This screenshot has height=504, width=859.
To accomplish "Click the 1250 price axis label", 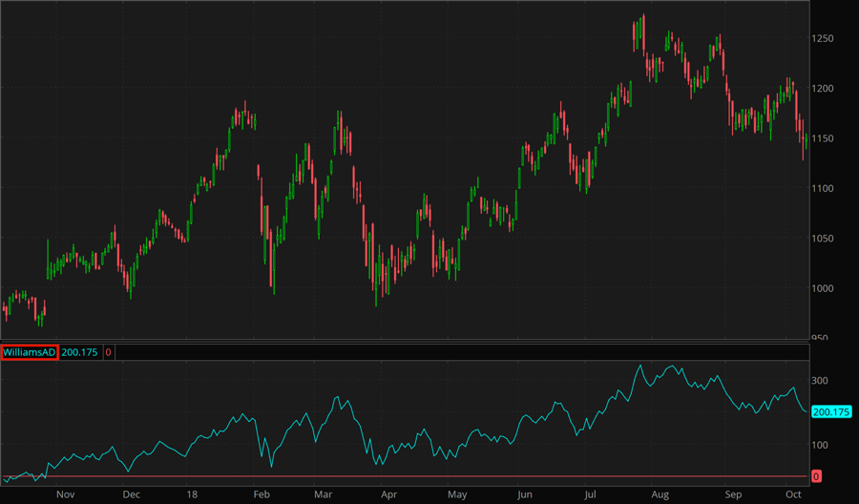I will (824, 39).
